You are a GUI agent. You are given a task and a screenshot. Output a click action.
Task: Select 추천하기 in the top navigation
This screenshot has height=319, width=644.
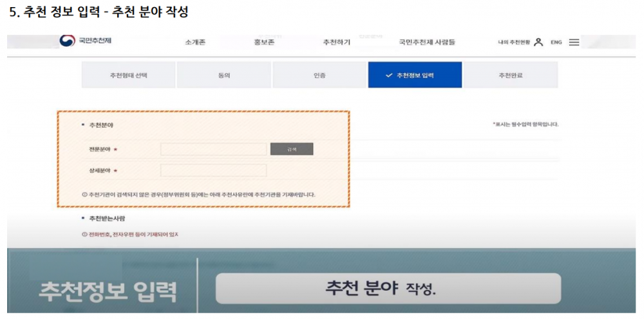tap(337, 42)
